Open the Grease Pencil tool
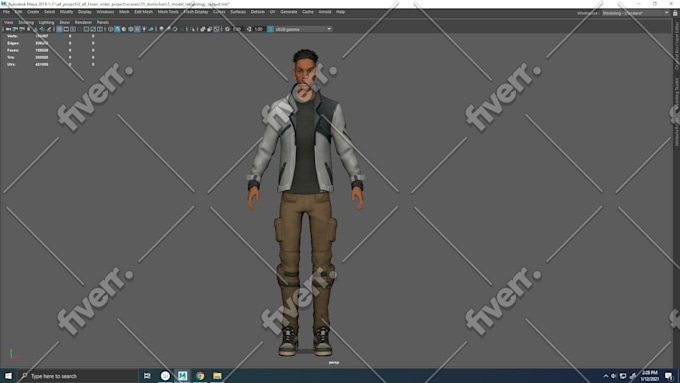 [49, 29]
